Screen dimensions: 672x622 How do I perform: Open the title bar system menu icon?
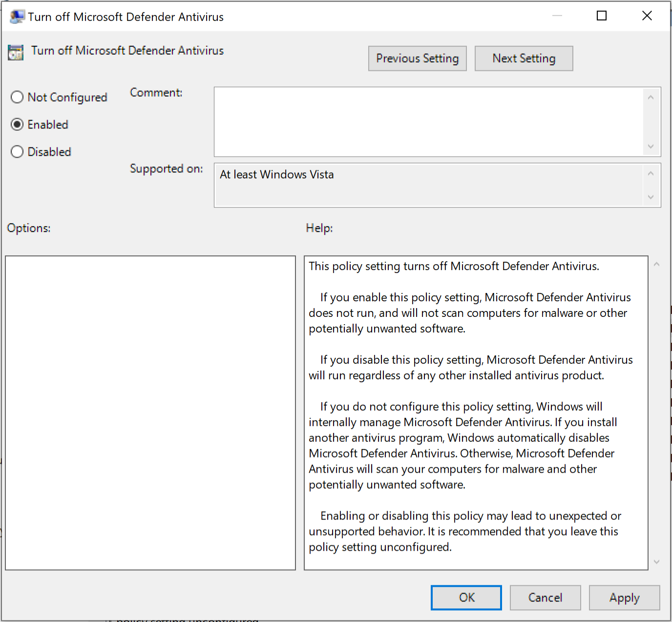click(x=17, y=17)
